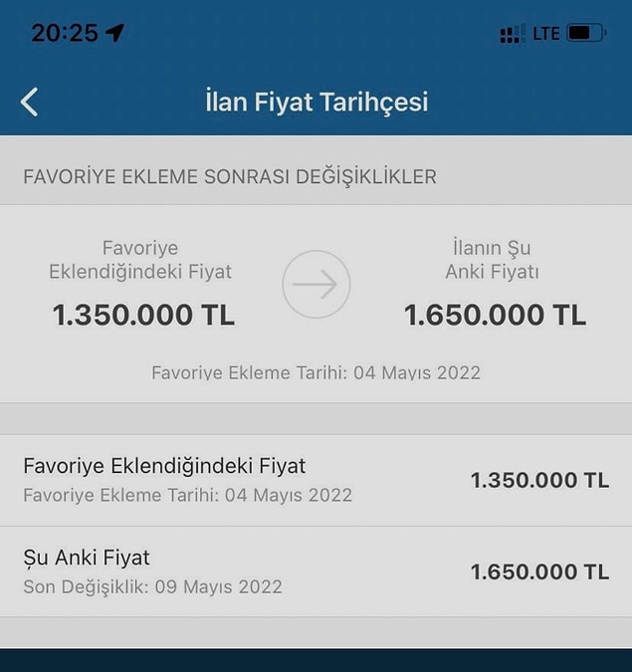The height and width of the screenshot is (672, 632).
Task: Open the Favoriye Eklendiğindeki Fiyat list row title
Action: [x=164, y=465]
